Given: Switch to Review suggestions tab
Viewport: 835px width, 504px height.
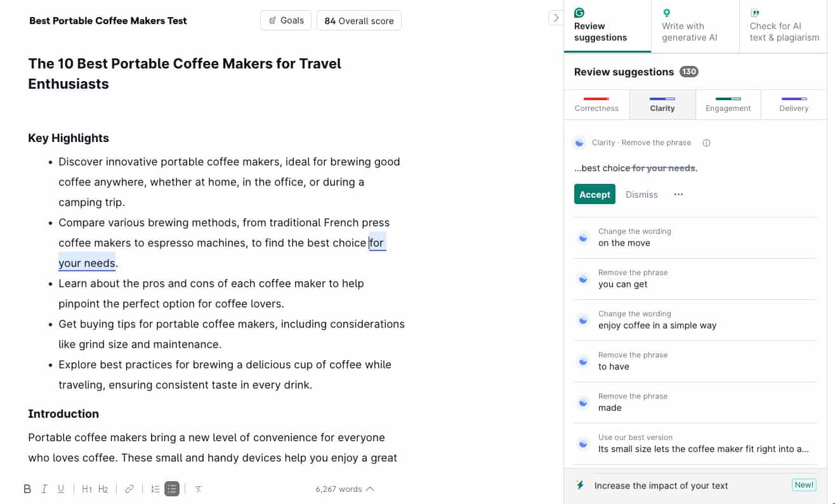Looking at the screenshot, I should [607, 26].
